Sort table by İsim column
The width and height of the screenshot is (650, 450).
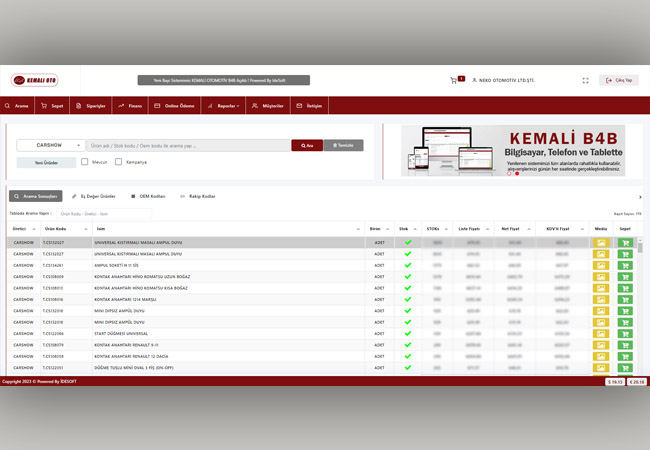click(228, 229)
